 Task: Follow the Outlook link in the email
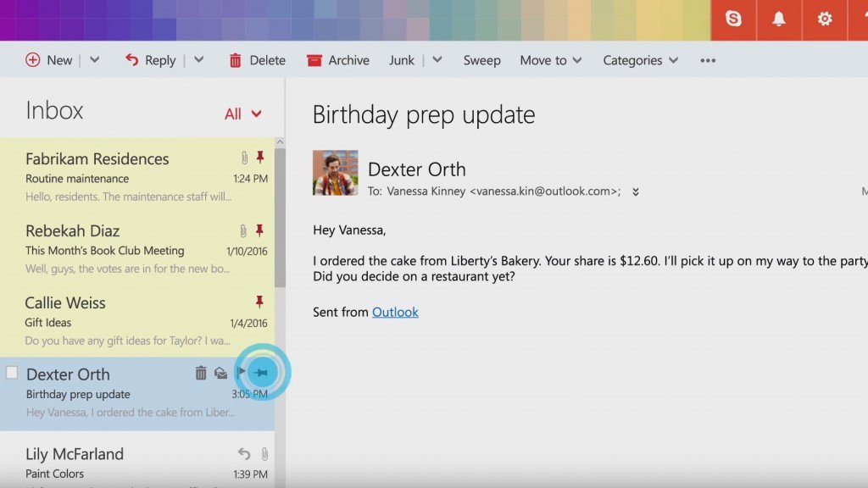pyautogui.click(x=395, y=312)
